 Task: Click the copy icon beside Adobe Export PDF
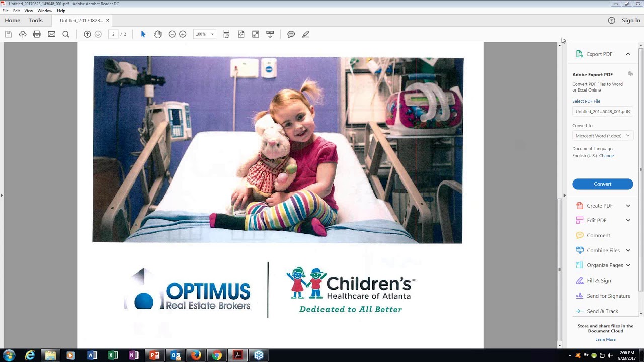tap(630, 74)
